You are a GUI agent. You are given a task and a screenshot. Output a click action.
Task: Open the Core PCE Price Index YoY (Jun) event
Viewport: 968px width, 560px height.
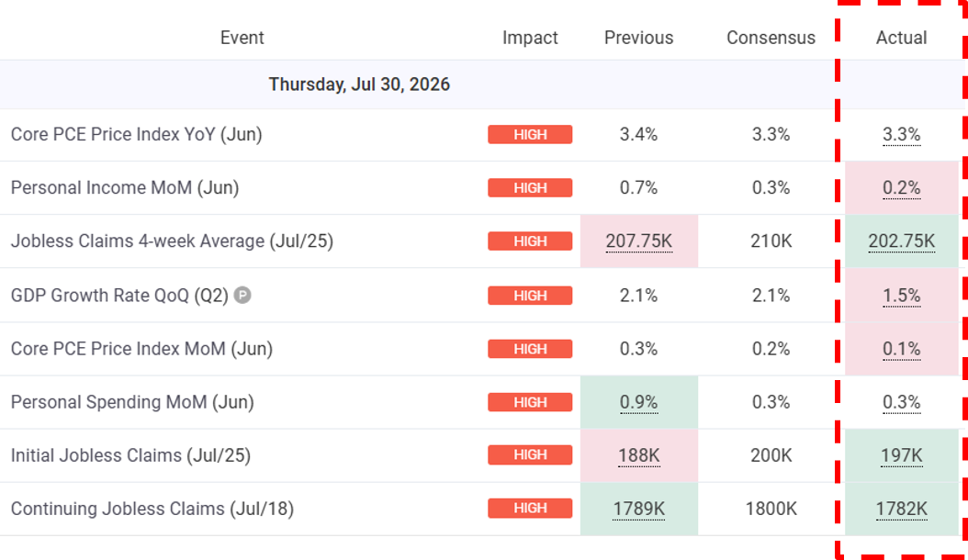click(x=137, y=134)
